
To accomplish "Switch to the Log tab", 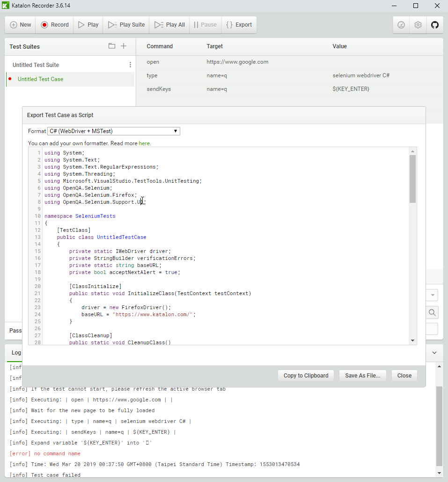I will pos(16,353).
